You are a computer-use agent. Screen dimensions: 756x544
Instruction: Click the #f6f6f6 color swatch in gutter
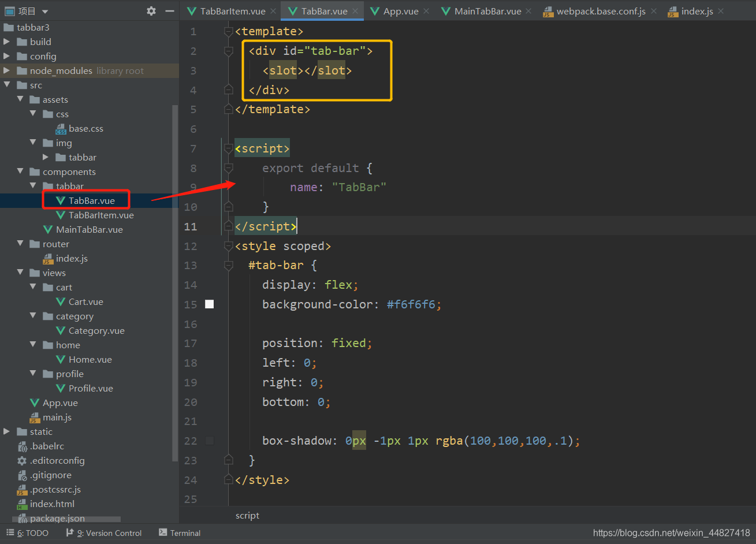pos(210,304)
